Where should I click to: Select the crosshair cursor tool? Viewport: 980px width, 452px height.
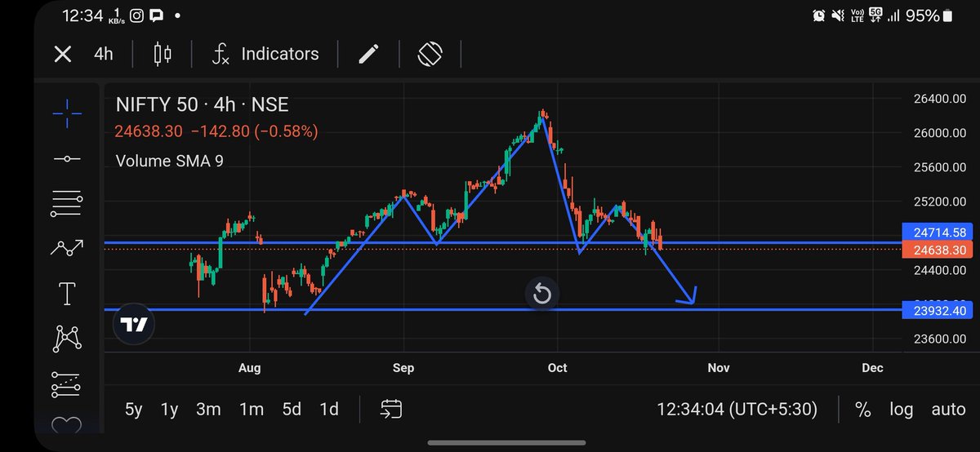tap(67, 114)
